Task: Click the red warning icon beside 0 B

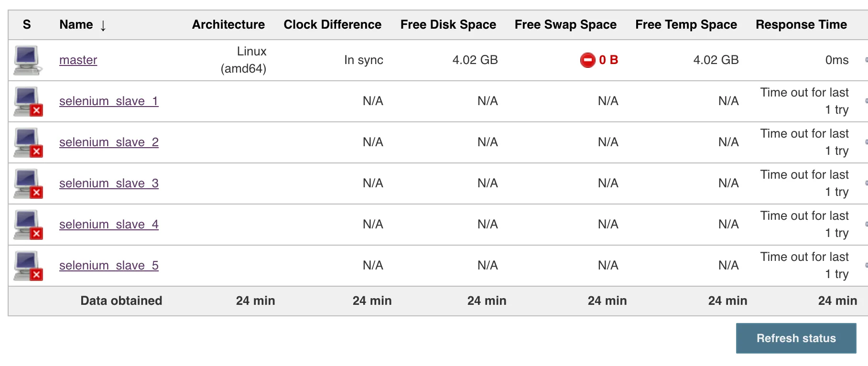Action: click(x=587, y=60)
